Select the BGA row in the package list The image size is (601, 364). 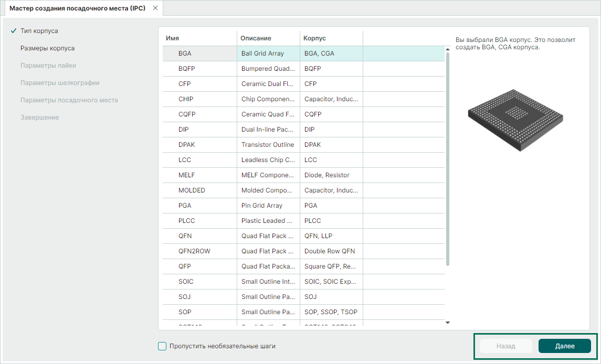(x=185, y=53)
